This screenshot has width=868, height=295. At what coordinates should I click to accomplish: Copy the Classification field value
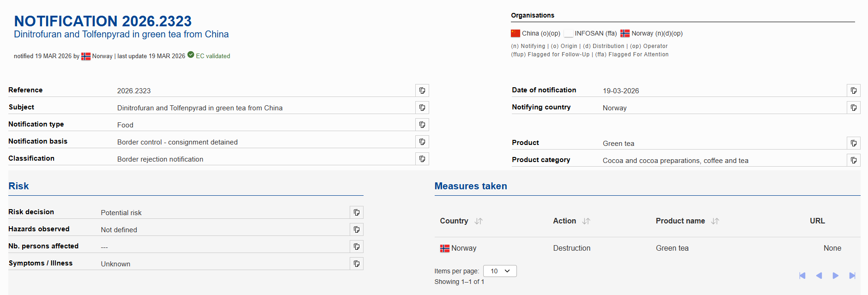pos(422,159)
